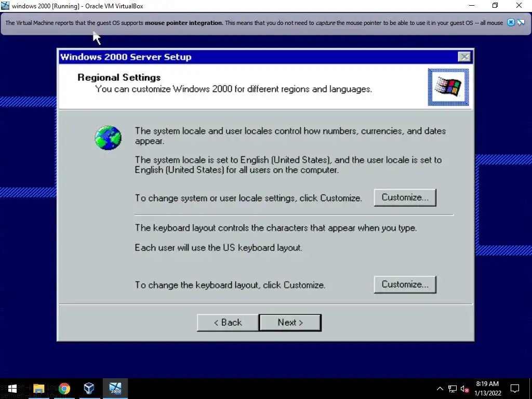Open the Windows notification center
532x399 pixels.
pyautogui.click(x=515, y=389)
